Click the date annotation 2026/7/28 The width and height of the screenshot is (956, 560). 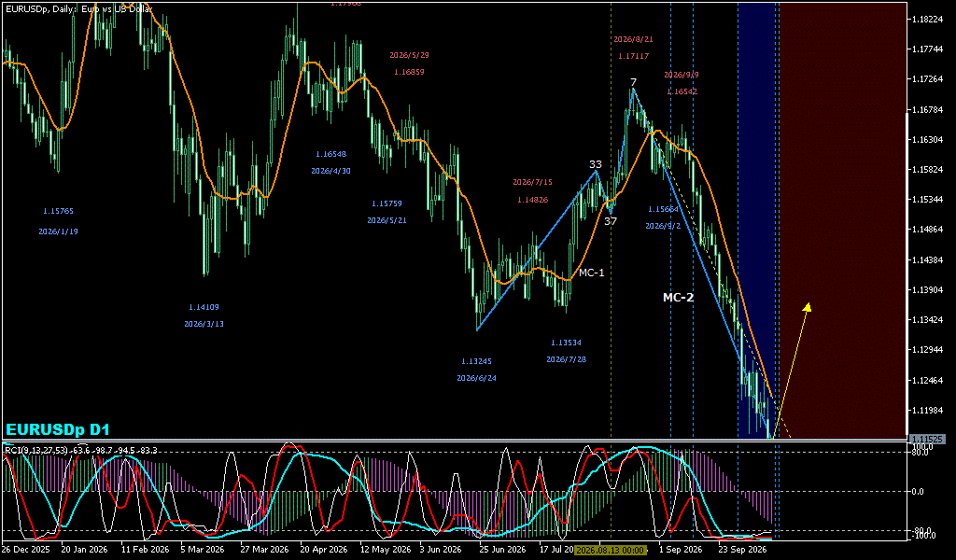[x=566, y=359]
